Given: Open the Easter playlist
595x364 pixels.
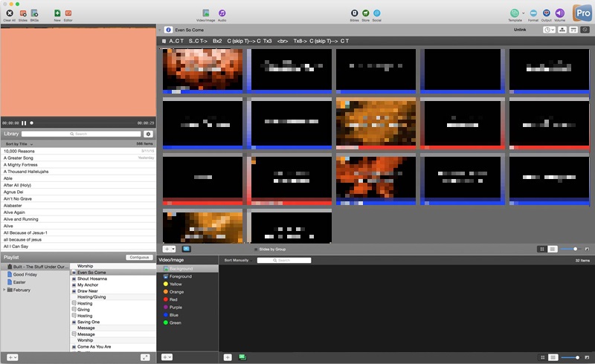Looking at the screenshot, I should (19, 282).
